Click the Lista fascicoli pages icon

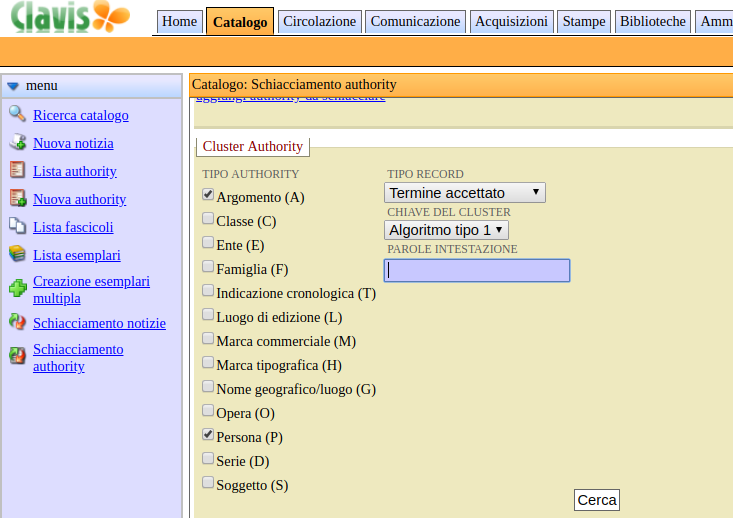(x=17, y=226)
